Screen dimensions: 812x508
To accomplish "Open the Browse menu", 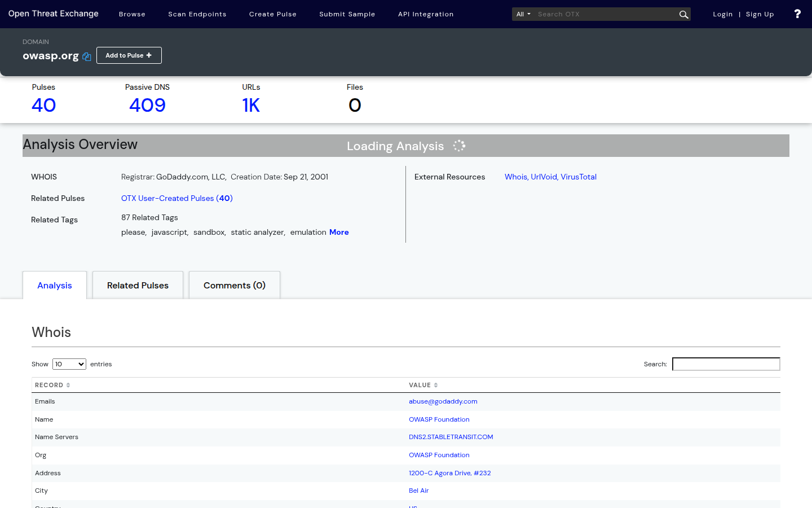I will [132, 14].
